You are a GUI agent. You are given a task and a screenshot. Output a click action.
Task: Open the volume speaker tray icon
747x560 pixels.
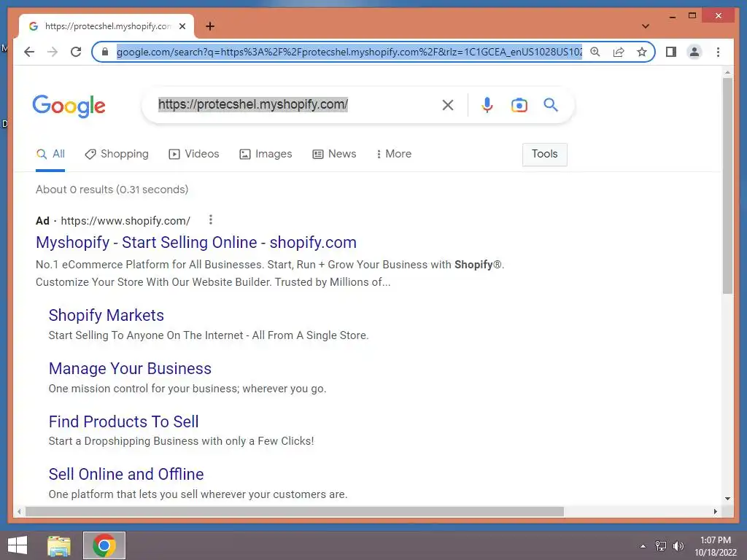pyautogui.click(x=678, y=546)
